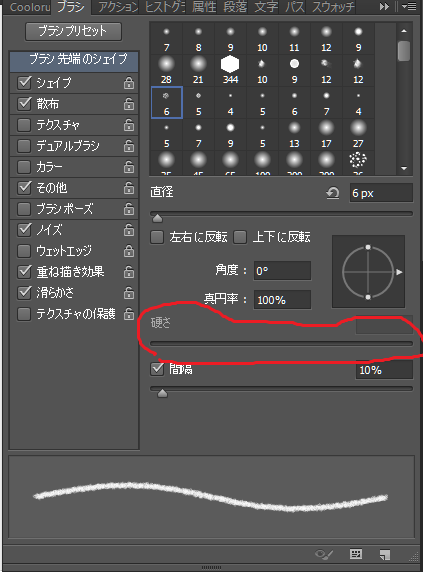
Task: Select the brush tip numbered 8
Action: [x=198, y=38]
